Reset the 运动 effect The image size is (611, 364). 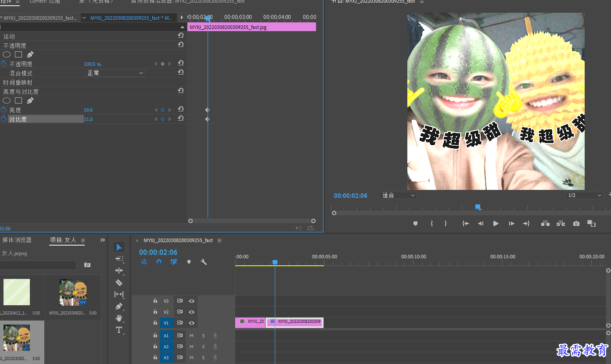click(x=180, y=36)
